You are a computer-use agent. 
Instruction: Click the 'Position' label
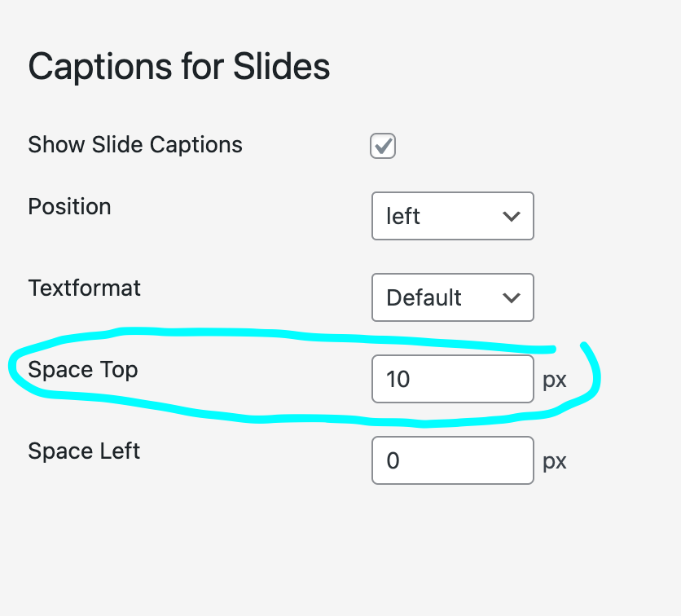69,206
